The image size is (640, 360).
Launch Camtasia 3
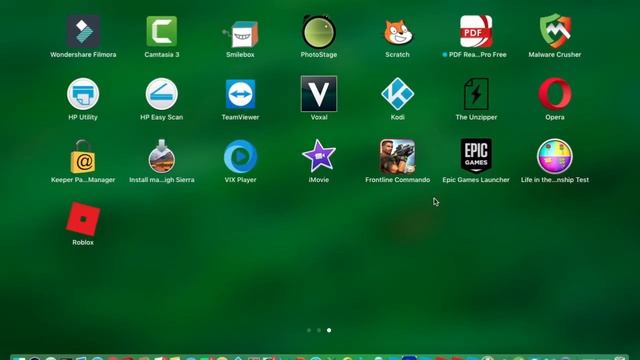[x=162, y=31]
